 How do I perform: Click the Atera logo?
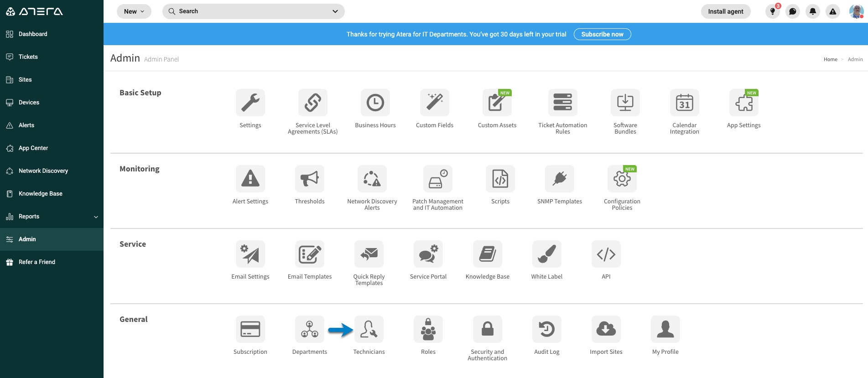(34, 11)
